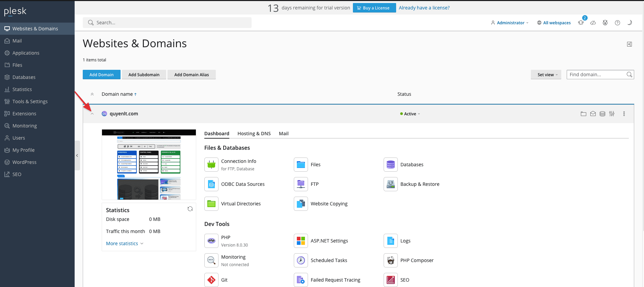The width and height of the screenshot is (644, 287).
Task: Open the PHP settings icon
Action: coord(211,241)
